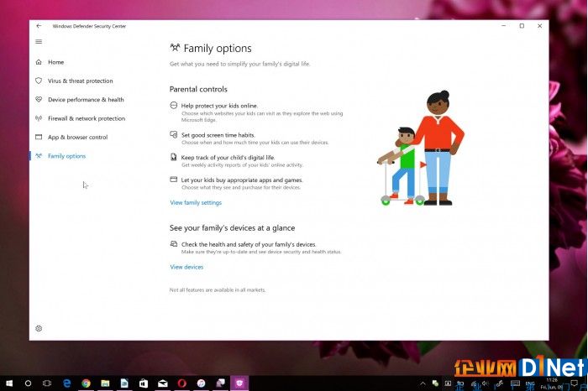Go back using the back arrow
This screenshot has width=588, height=391.
tap(39, 26)
